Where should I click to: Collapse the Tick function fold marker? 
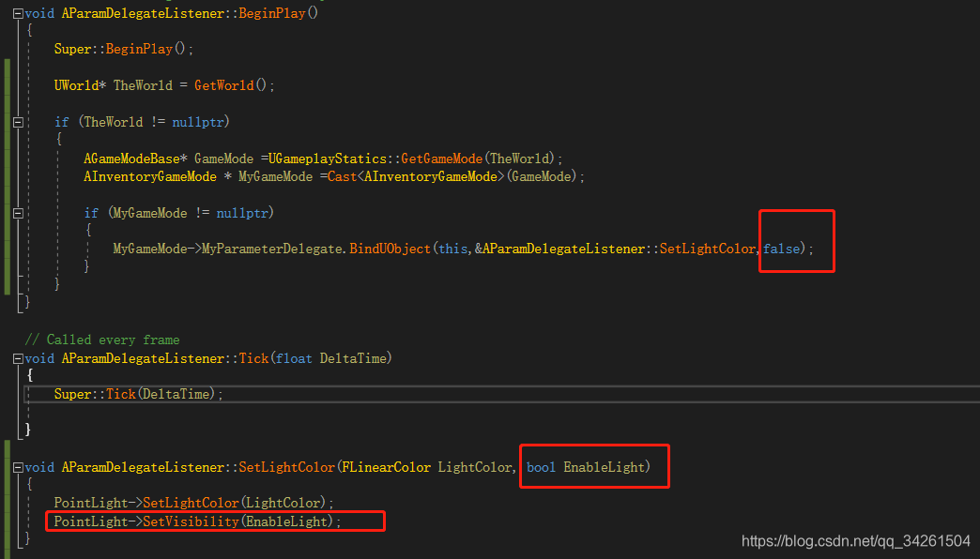[18, 358]
